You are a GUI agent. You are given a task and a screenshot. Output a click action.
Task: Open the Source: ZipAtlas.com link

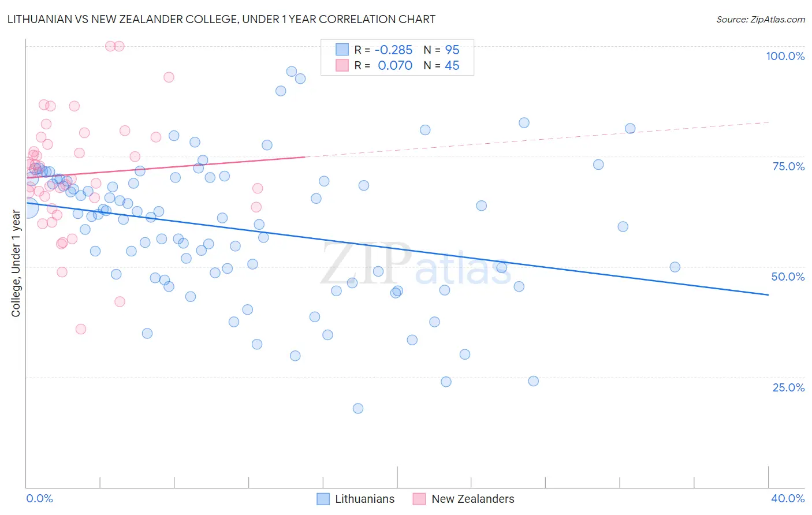click(x=761, y=19)
